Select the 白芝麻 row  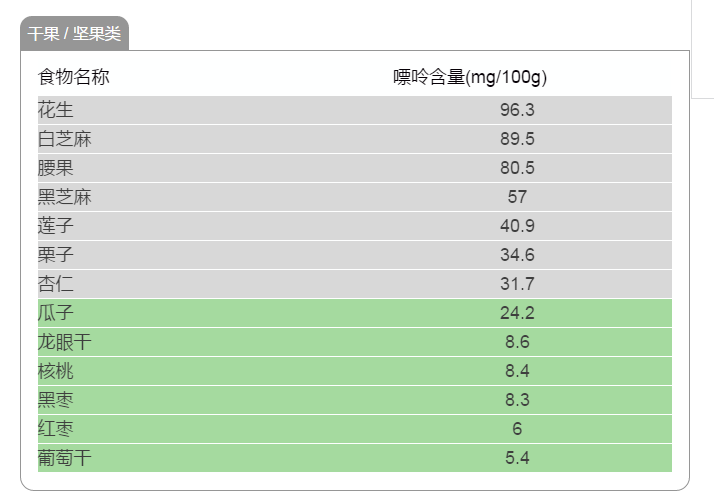click(x=355, y=139)
